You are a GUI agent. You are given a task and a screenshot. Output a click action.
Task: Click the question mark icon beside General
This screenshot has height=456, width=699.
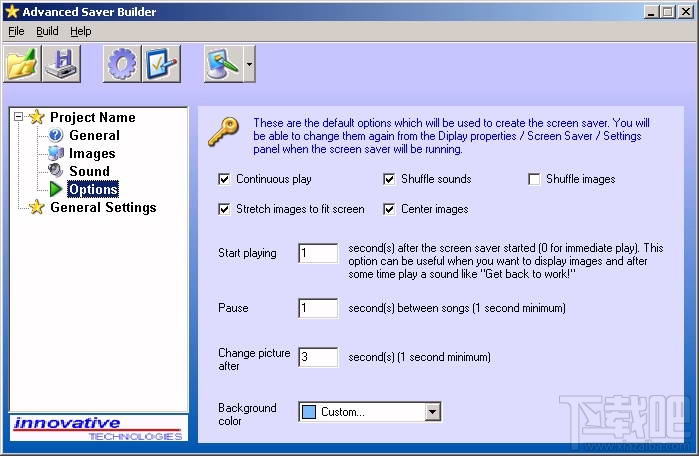click(56, 135)
